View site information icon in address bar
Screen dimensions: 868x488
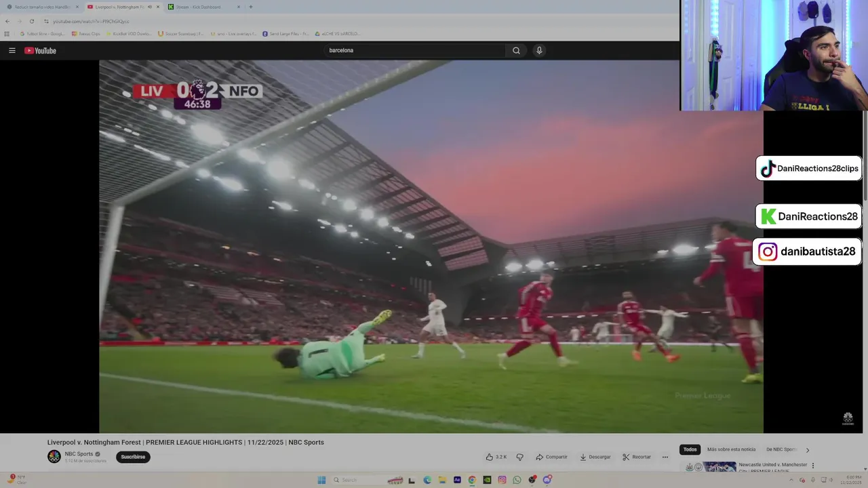point(46,21)
